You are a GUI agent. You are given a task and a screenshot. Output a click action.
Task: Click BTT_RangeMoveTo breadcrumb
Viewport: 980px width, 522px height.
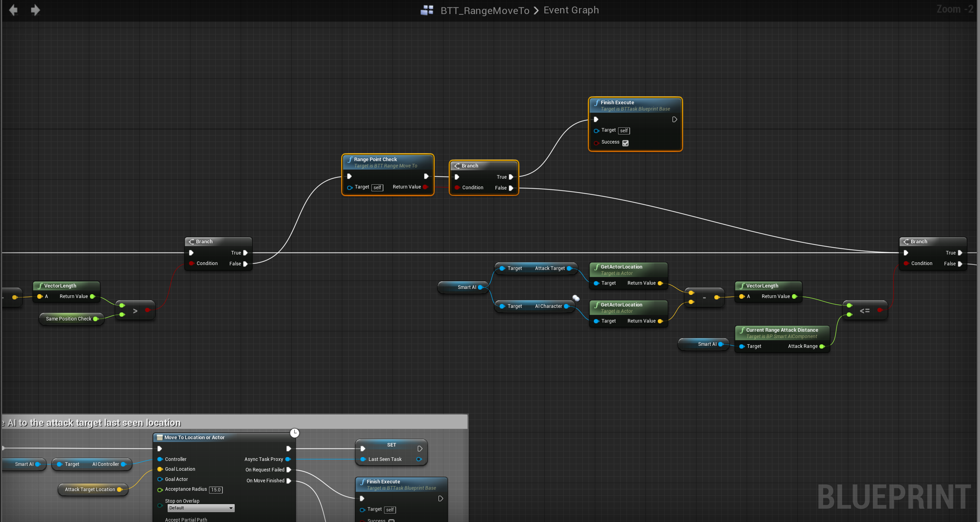tap(485, 10)
